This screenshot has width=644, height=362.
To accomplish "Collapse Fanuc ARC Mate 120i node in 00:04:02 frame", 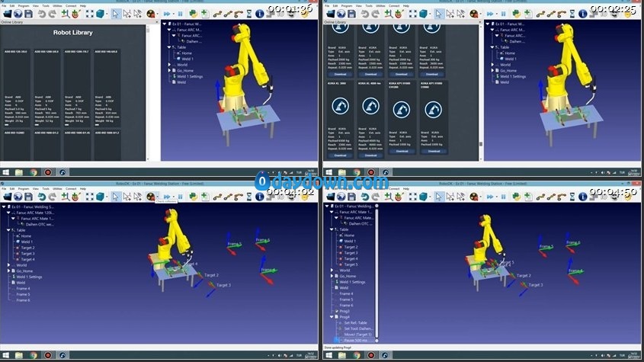I will (x=8, y=213).
